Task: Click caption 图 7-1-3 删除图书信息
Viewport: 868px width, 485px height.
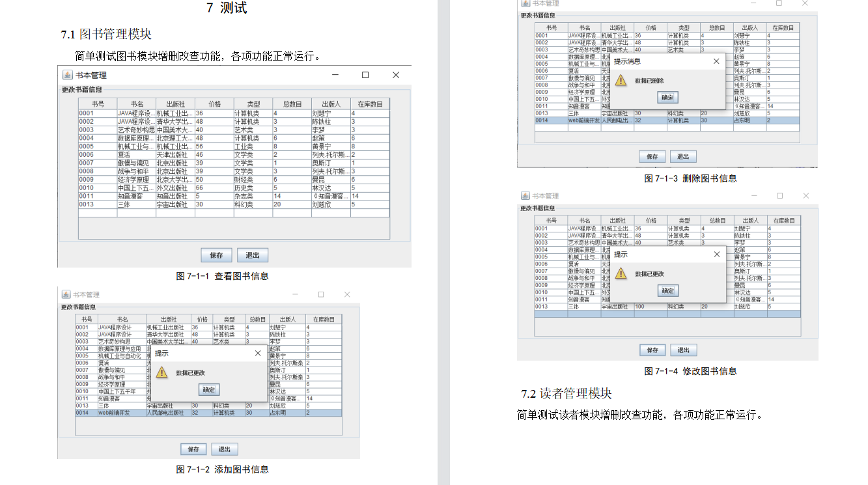Action: point(690,178)
